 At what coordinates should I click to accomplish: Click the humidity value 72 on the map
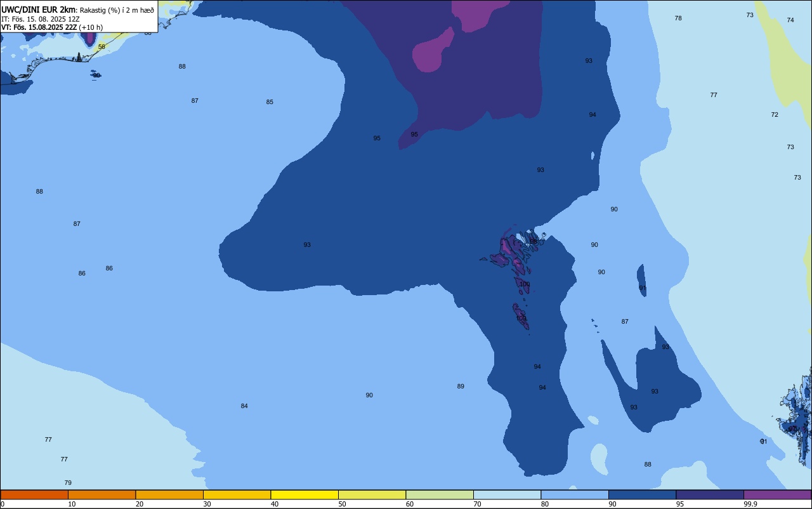pos(775,115)
